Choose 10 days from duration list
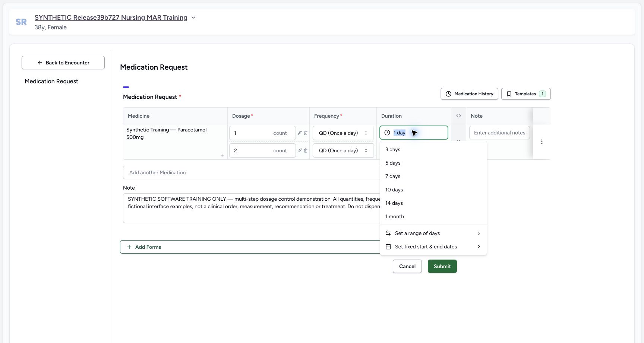Viewport: 644px width, 343px height. pyautogui.click(x=433, y=190)
